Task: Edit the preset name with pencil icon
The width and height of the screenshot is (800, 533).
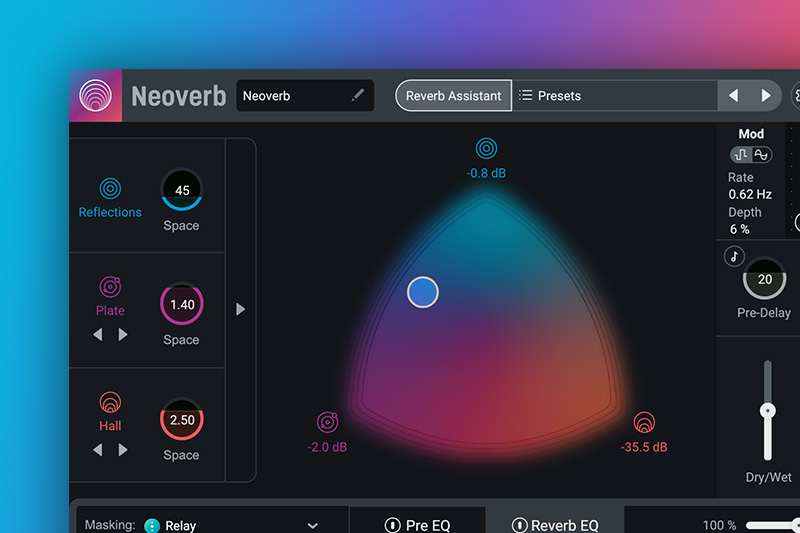Action: click(x=358, y=95)
